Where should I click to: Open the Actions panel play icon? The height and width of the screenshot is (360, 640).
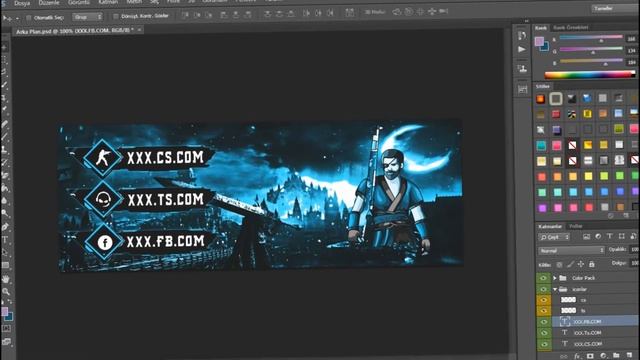pyautogui.click(x=522, y=49)
